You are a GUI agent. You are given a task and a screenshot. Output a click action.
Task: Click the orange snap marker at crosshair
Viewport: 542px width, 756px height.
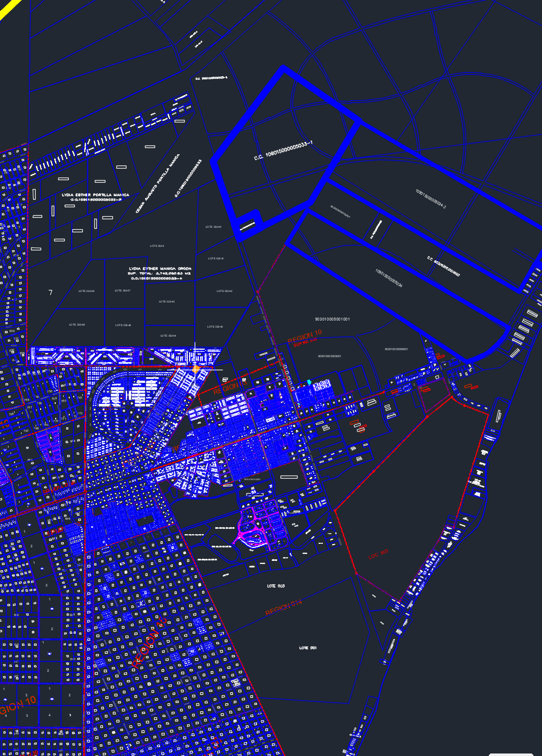pos(196,369)
